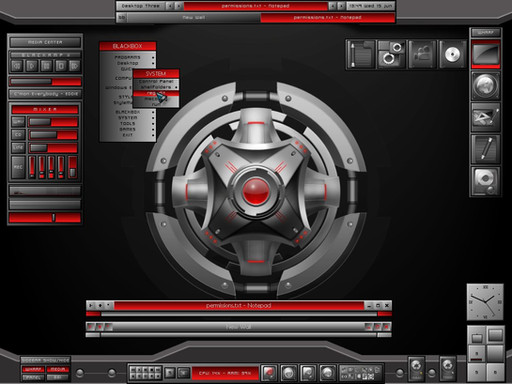Expand the PROGRAMS submenu in Blackbox menu
Screen dimensions: 512x384
[128, 57]
